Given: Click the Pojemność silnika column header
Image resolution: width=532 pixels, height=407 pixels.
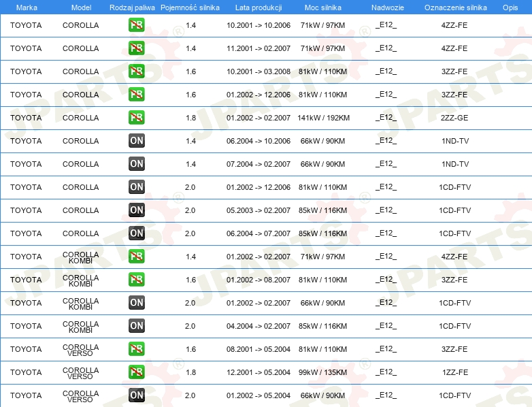Looking at the screenshot, I should [x=190, y=7].
